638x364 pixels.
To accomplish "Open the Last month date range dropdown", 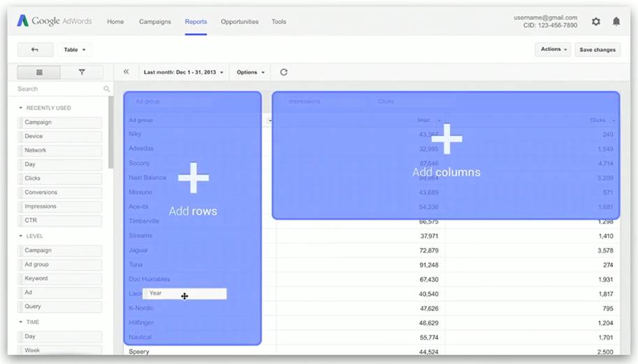I will pos(184,72).
